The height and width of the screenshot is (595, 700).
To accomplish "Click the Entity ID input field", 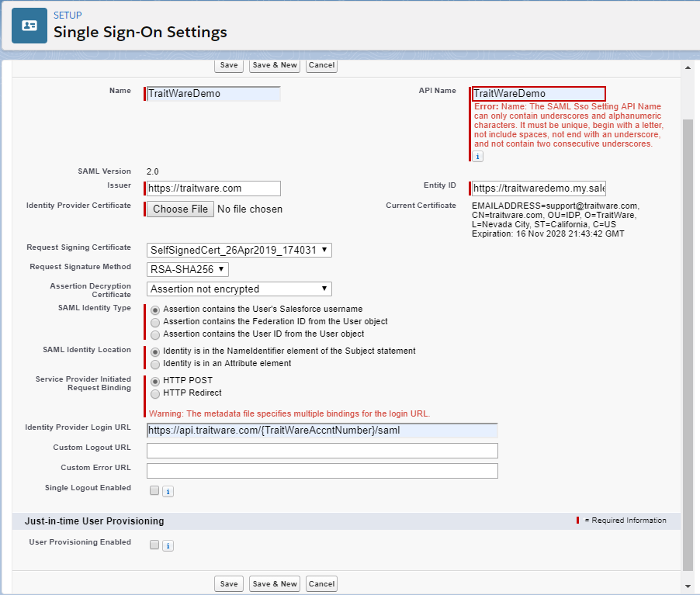I will coord(539,189).
